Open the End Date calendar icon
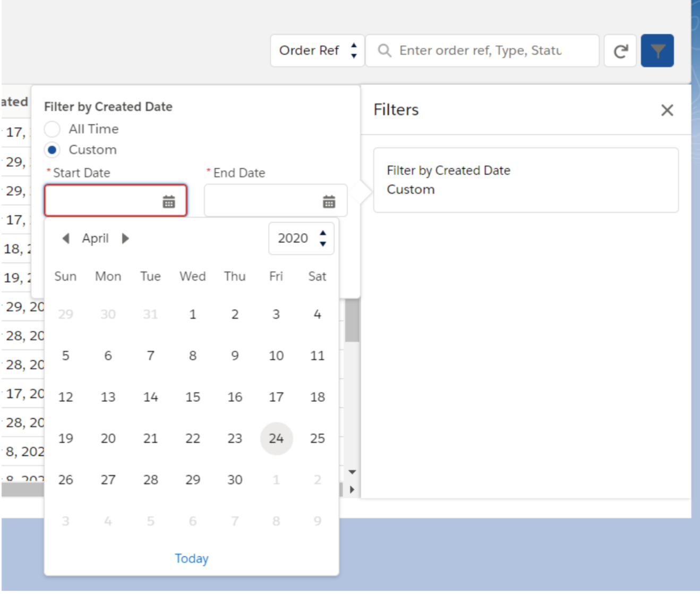This screenshot has height=594, width=700. coord(329,201)
